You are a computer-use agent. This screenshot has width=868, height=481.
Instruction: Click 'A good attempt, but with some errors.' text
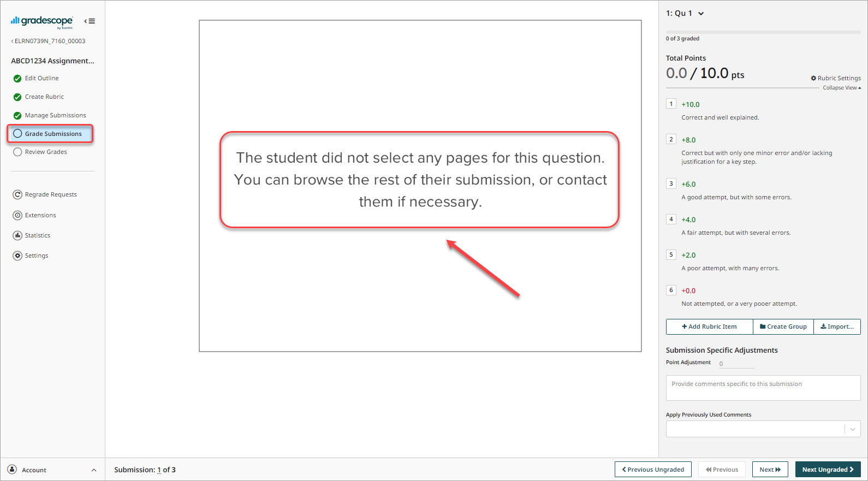[736, 197]
